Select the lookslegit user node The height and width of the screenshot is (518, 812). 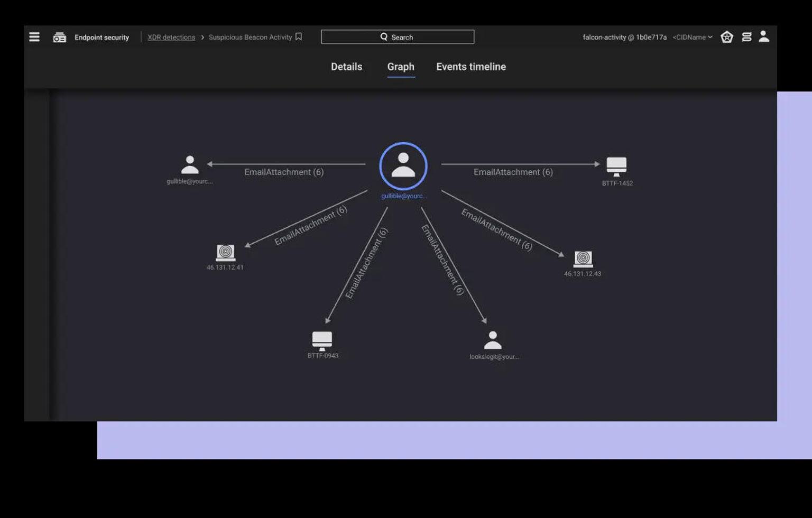coord(493,340)
